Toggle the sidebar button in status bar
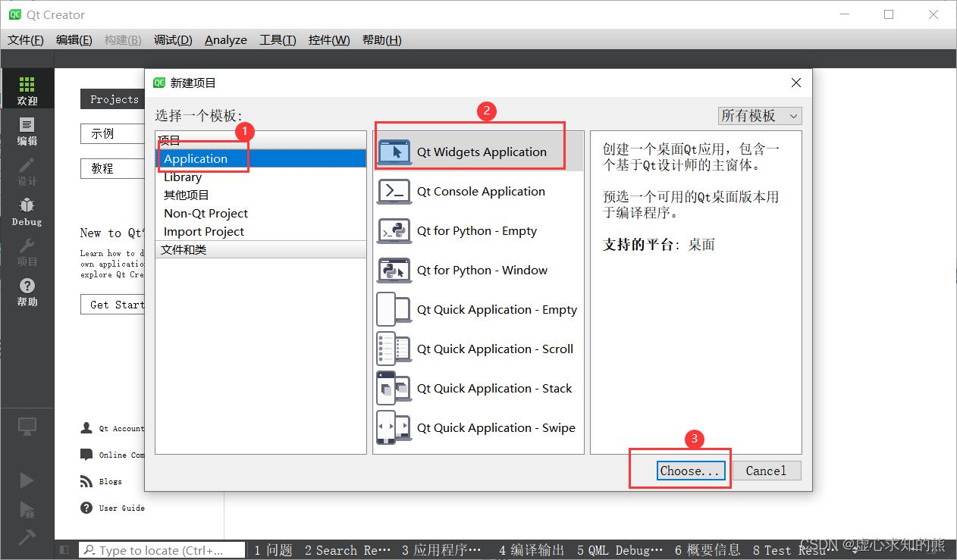Viewport: 957px width, 560px height. pyautogui.click(x=64, y=550)
